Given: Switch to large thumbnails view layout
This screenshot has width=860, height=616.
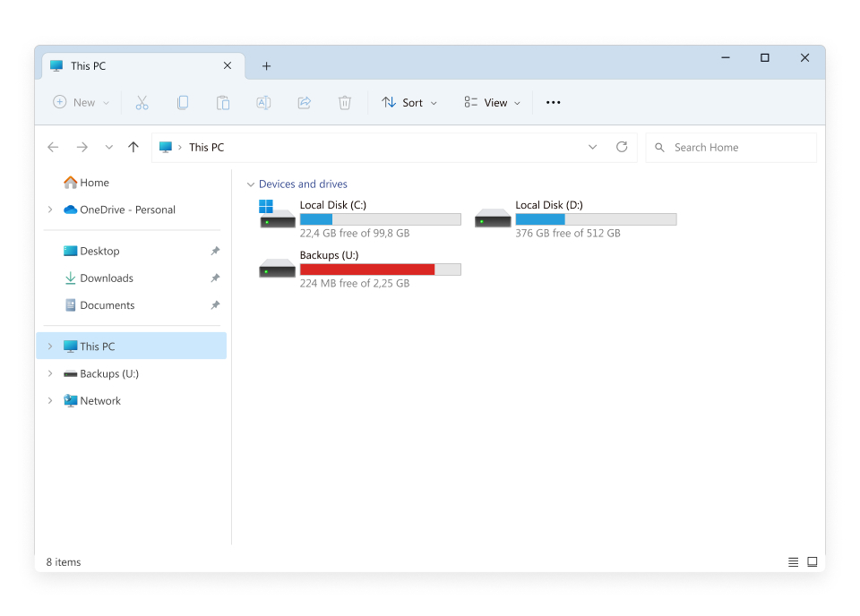Looking at the screenshot, I should (813, 562).
